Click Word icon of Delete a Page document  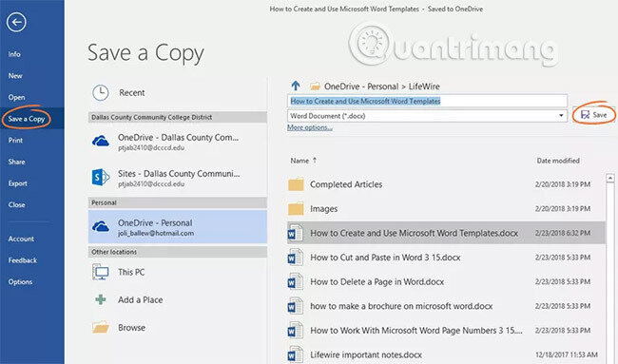295,281
